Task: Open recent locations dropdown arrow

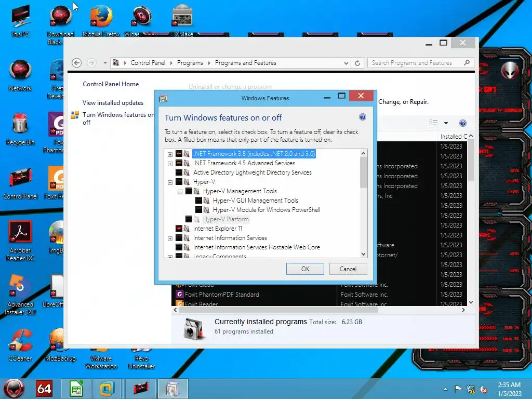Action: click(105, 63)
